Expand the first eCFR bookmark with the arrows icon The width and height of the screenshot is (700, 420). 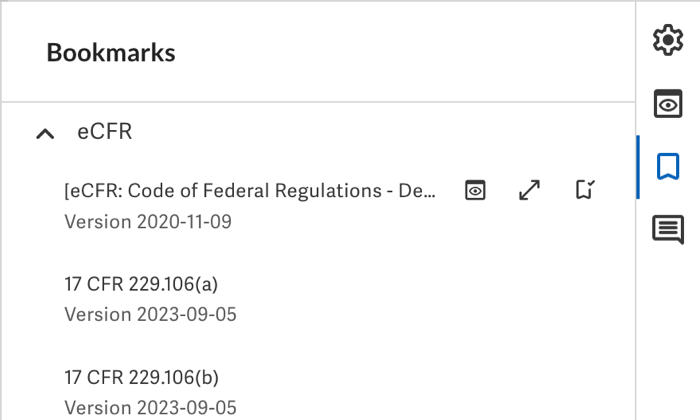tap(530, 190)
